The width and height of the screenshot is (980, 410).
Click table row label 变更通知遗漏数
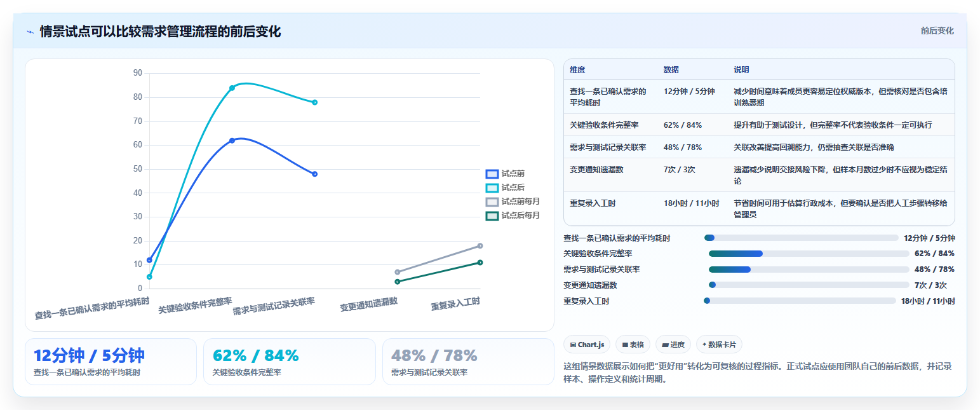point(596,170)
